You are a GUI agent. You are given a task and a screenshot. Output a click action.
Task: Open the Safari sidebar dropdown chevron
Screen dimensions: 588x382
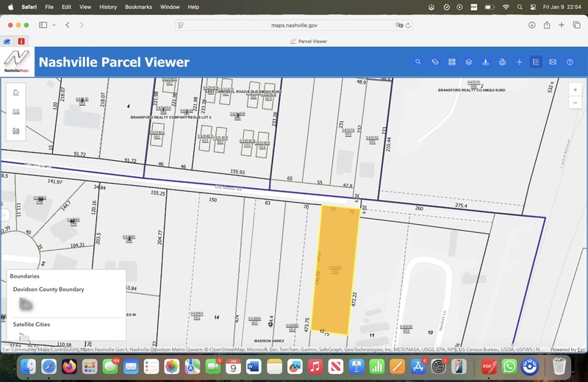point(54,25)
